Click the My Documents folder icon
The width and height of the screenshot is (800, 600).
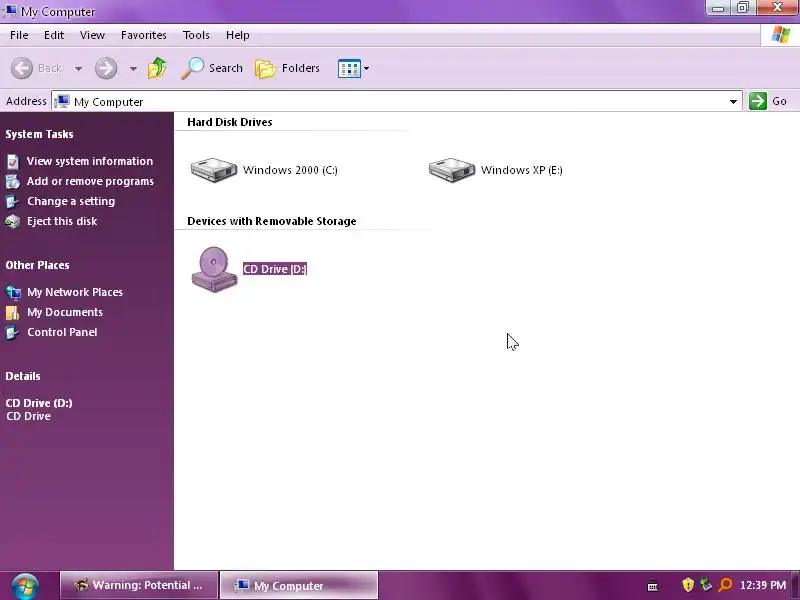13,312
